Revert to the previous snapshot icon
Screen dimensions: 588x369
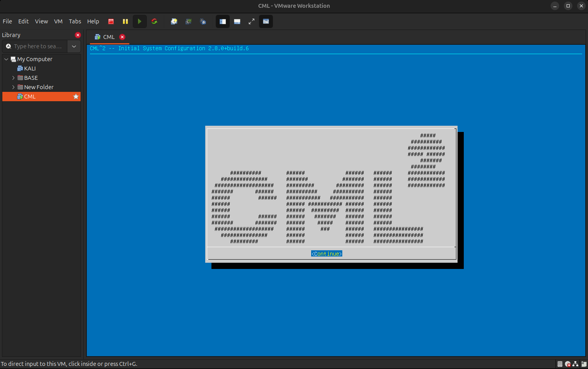tap(188, 21)
